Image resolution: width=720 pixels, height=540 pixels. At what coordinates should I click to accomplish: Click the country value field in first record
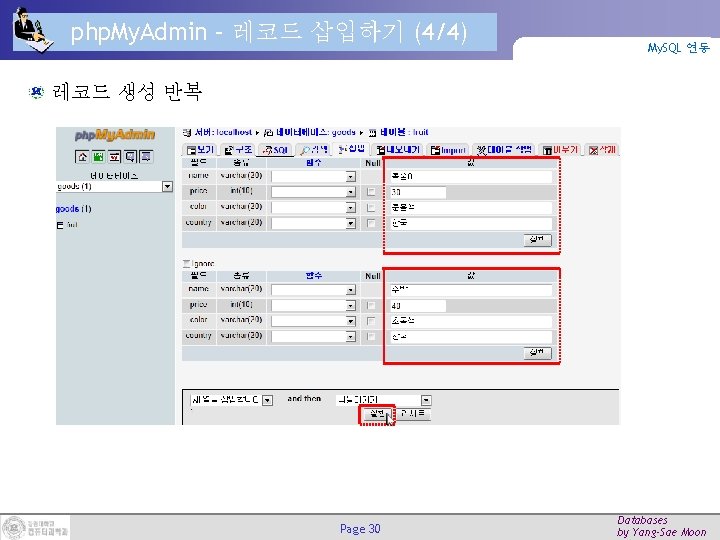coord(471,223)
